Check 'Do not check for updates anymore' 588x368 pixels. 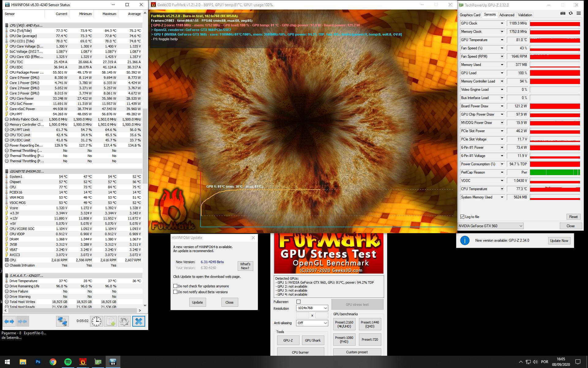tap(175, 286)
